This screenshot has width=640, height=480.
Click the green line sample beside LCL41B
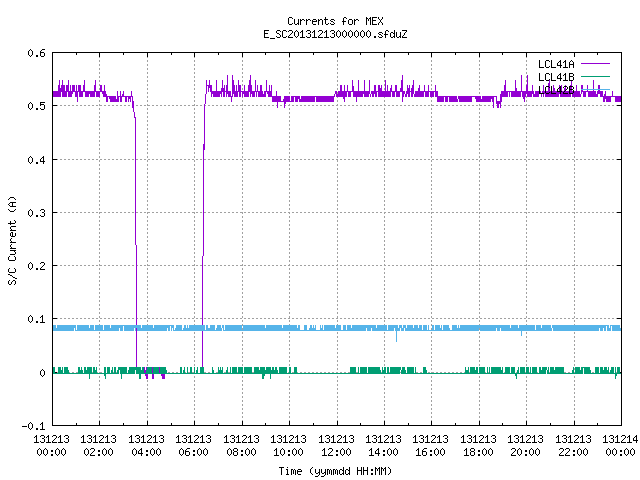[x=595, y=76]
